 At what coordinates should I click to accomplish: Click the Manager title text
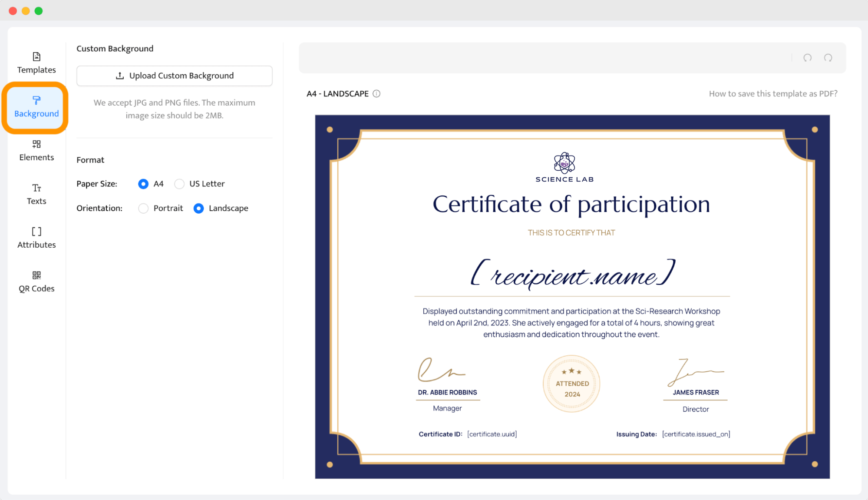coord(447,408)
